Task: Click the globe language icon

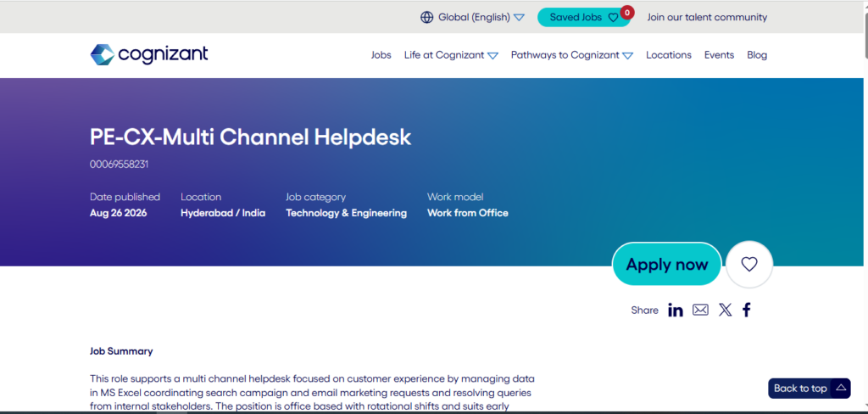Action: coord(427,17)
